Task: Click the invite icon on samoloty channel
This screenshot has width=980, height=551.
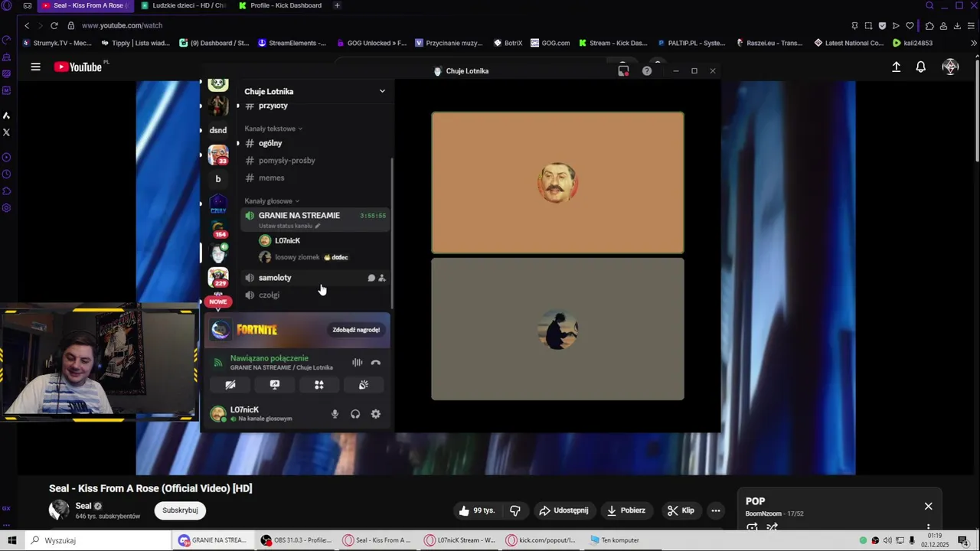Action: pos(382,278)
